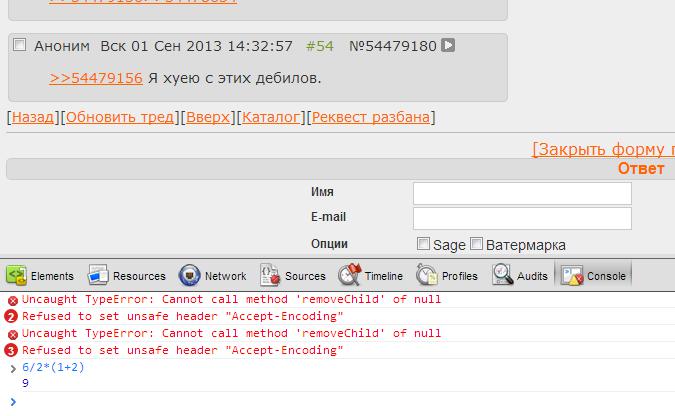Open the Elements panel icon
The image size is (675, 416).
[x=16, y=275]
